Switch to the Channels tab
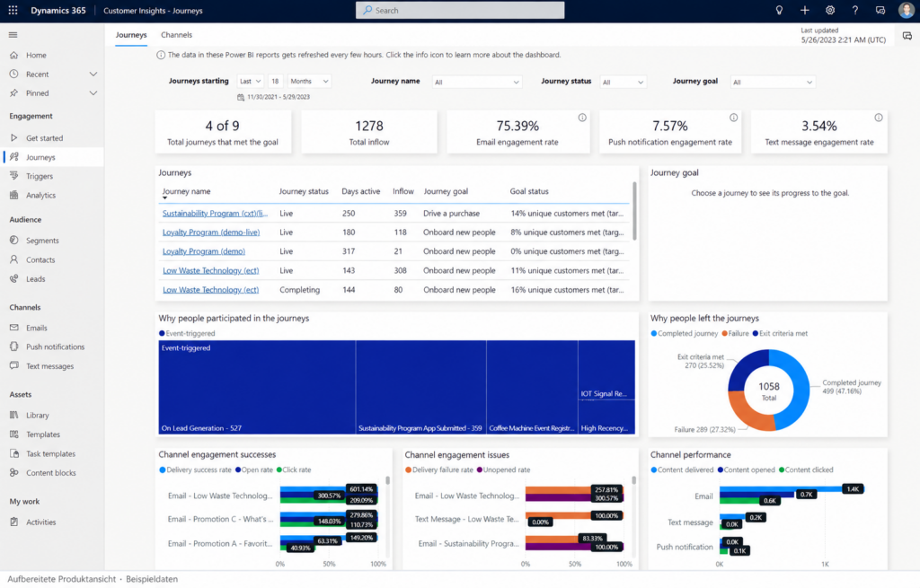 pos(177,35)
